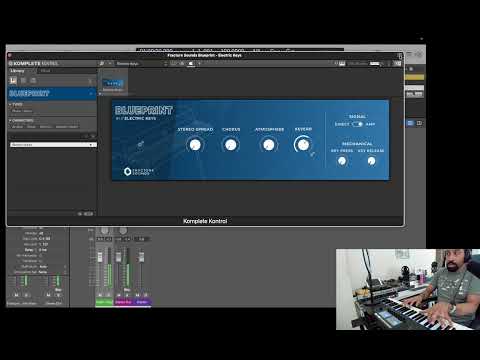The width and height of the screenshot is (480, 360).
Task: Click the Komplete Kontrol logo
Action: point(33,63)
